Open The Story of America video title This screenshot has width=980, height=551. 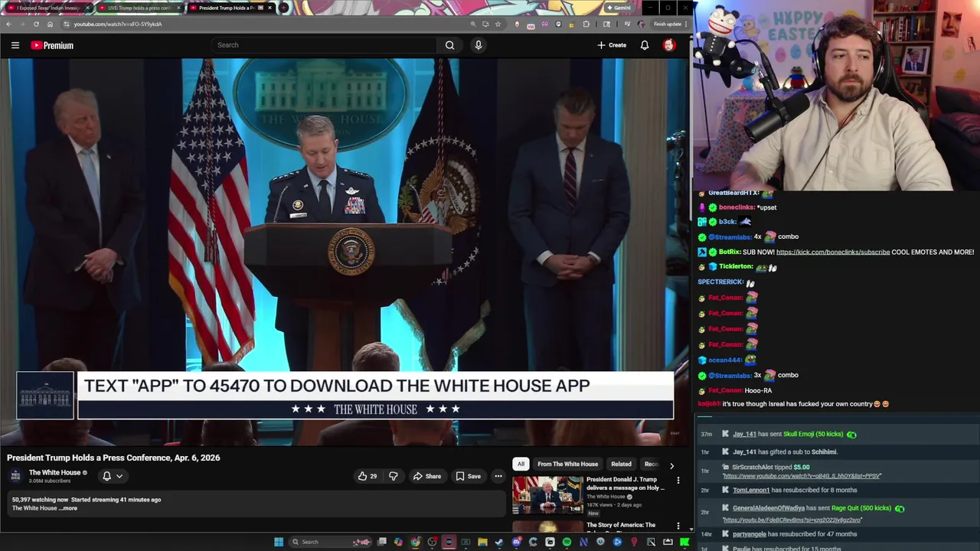pos(621,525)
